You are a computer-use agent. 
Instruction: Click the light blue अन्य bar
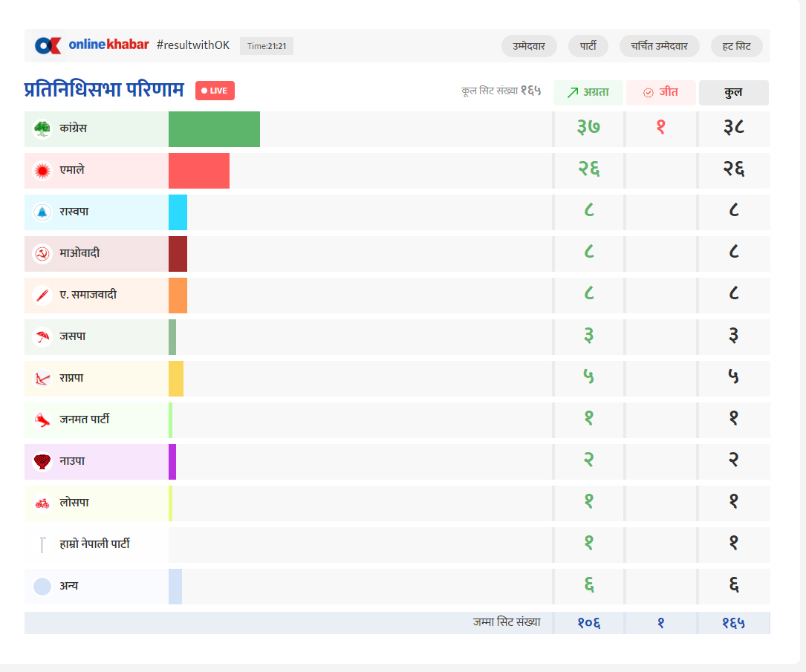pos(175,587)
